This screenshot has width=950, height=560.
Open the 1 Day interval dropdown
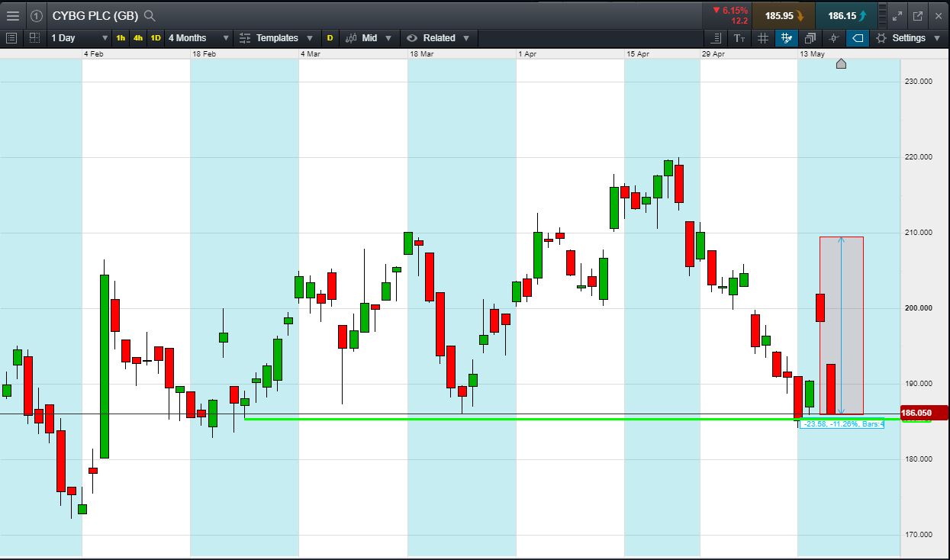tap(79, 37)
